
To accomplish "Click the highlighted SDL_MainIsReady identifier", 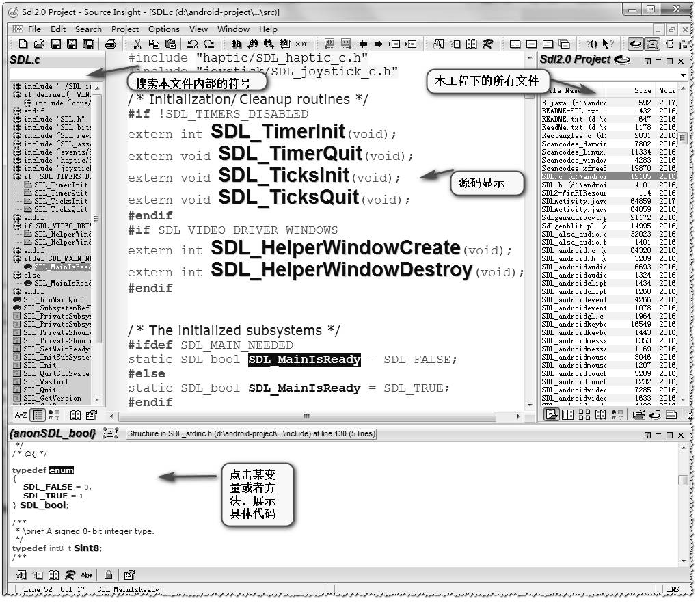I will 304,360.
